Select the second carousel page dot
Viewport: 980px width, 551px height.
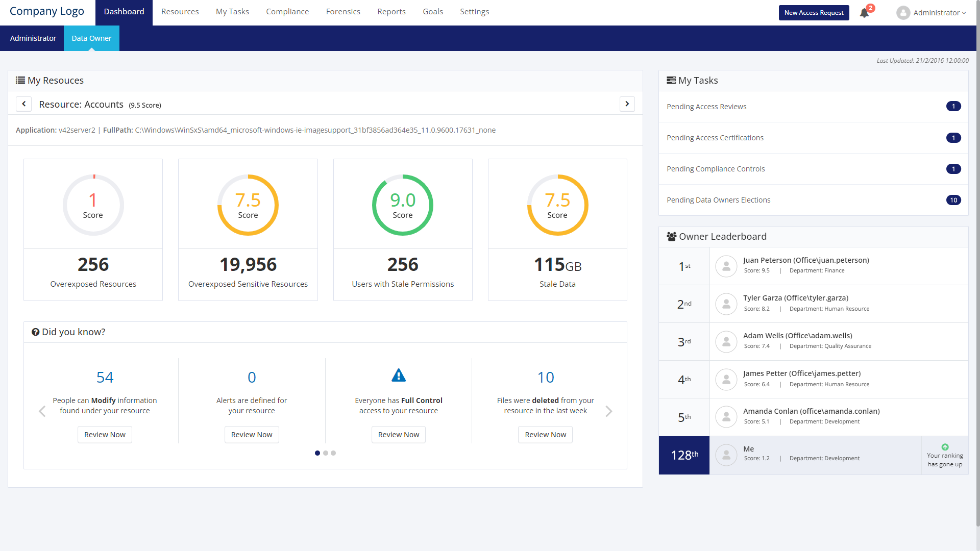(326, 453)
